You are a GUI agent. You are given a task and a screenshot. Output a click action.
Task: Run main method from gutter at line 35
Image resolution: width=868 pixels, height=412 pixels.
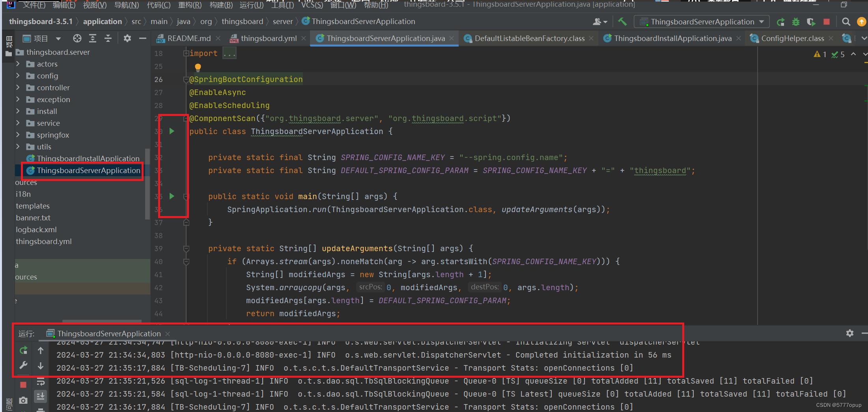(172, 196)
